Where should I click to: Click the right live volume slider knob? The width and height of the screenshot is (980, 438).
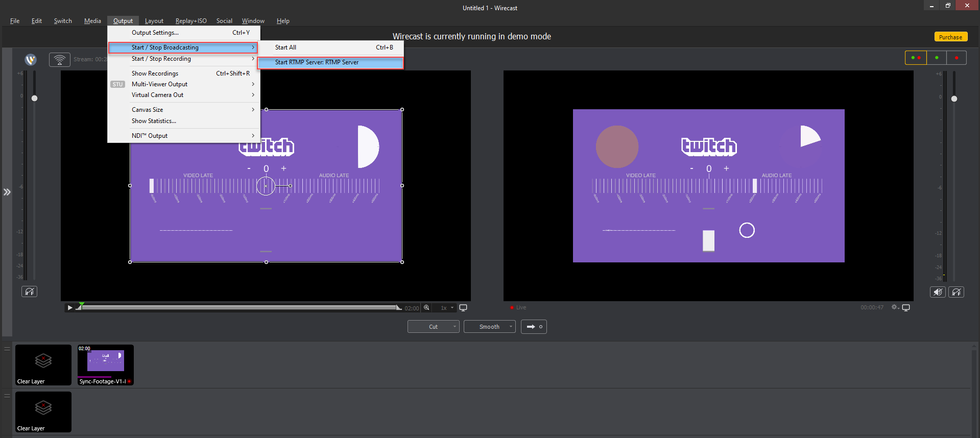(954, 99)
